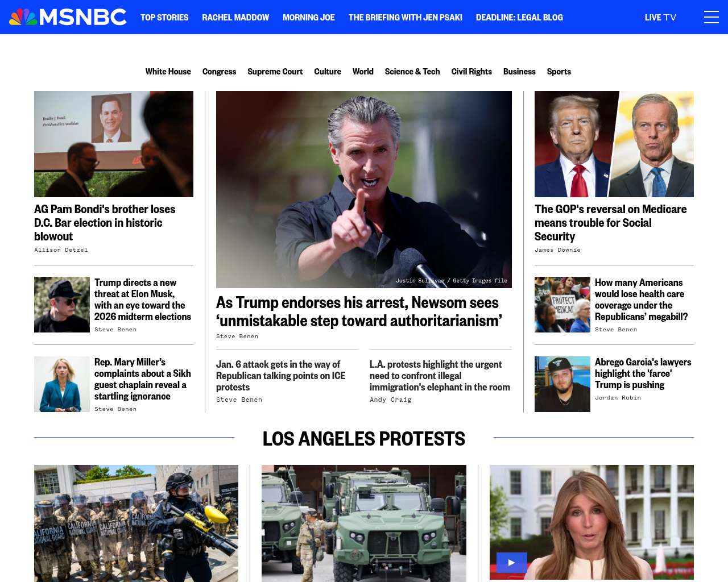This screenshot has width=728, height=582.
Task: Open Morning Joe in the header
Action: (309, 18)
